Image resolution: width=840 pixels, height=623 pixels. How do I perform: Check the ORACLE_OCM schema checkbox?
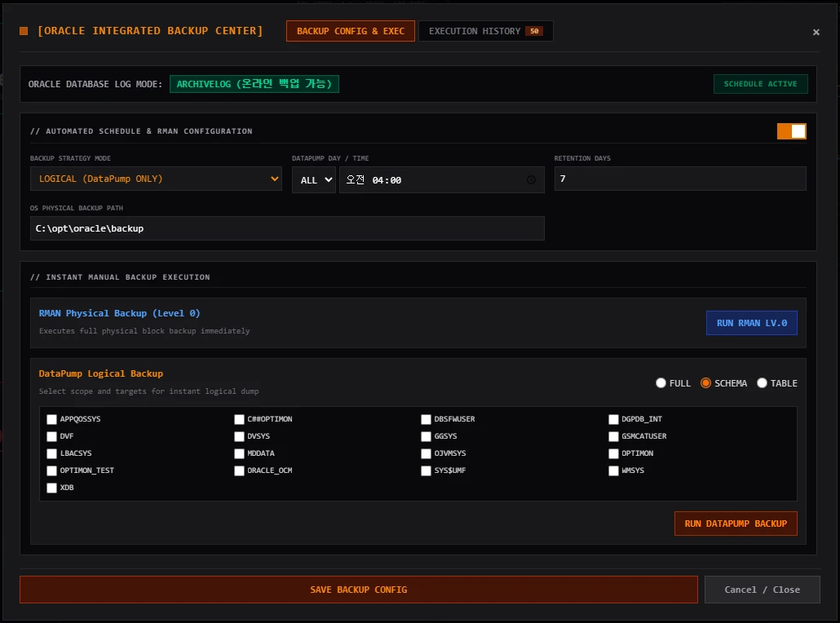239,471
